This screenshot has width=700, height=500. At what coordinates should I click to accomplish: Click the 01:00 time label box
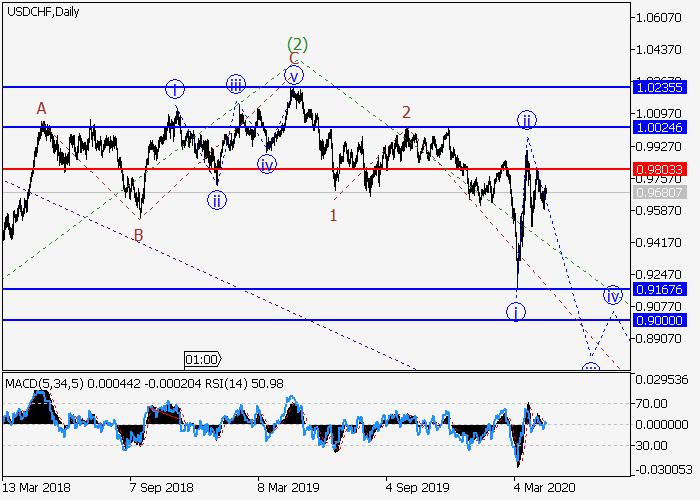(x=202, y=359)
